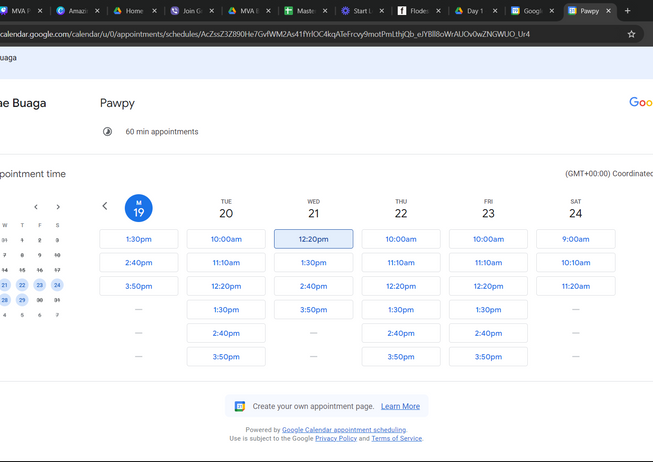Book 2:40pm on Tuesday 20

[226, 333]
